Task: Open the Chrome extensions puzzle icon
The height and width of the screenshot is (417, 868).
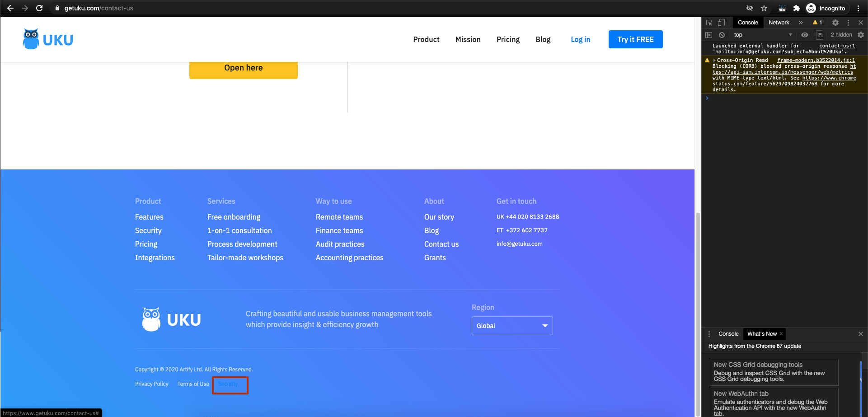Action: click(x=797, y=8)
